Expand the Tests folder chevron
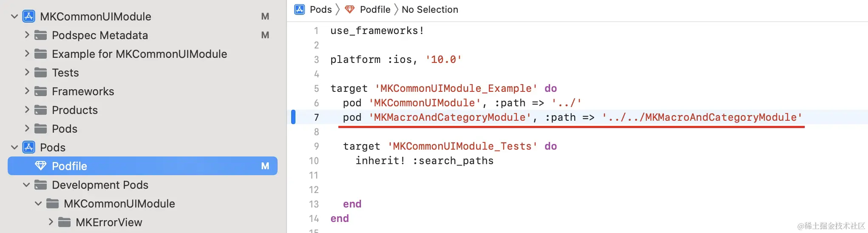This screenshot has height=233, width=868. [27, 72]
